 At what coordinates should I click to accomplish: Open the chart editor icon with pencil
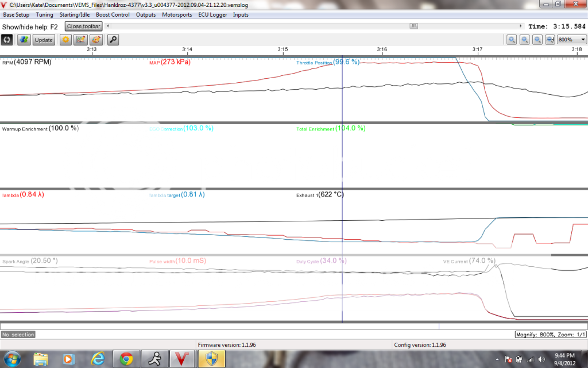(81, 40)
